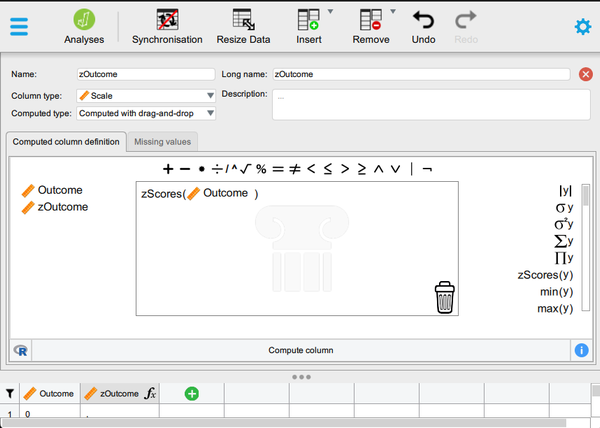Image resolution: width=600 pixels, height=428 pixels.
Task: Click the fx computed column icon
Action: [x=150, y=393]
